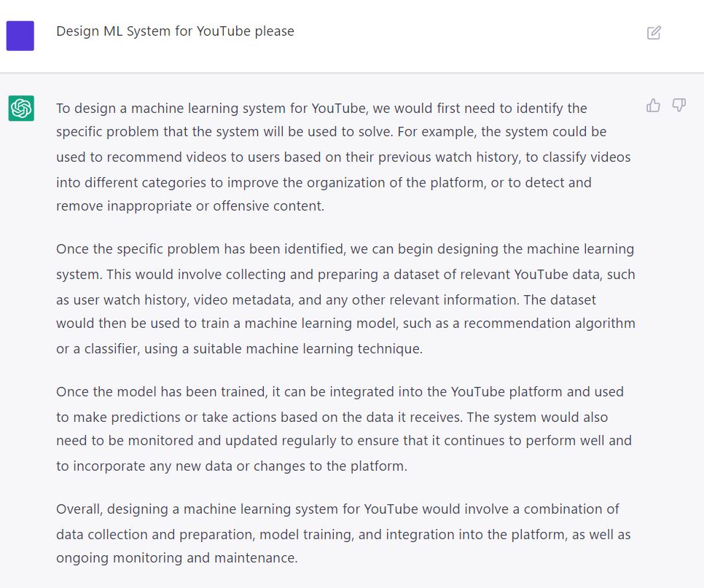This screenshot has height=588, width=704.
Task: Click the line 'ongoing monitoring and maintenance.'
Action: 177,558
